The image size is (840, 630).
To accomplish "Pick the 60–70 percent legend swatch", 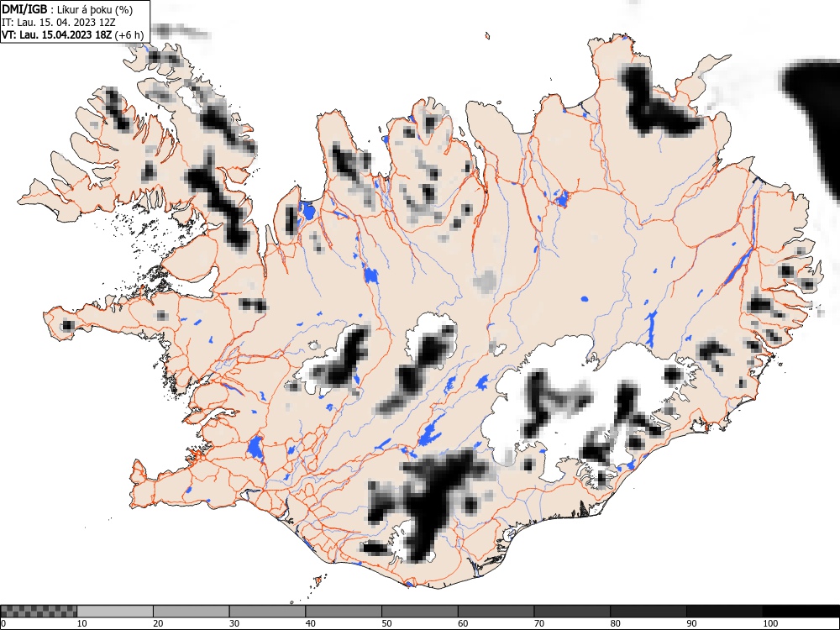I will [x=496, y=612].
